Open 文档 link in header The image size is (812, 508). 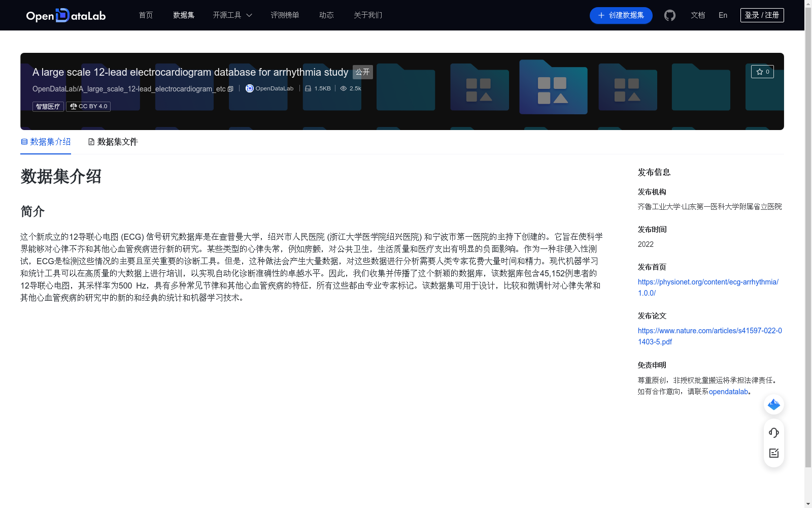(698, 15)
